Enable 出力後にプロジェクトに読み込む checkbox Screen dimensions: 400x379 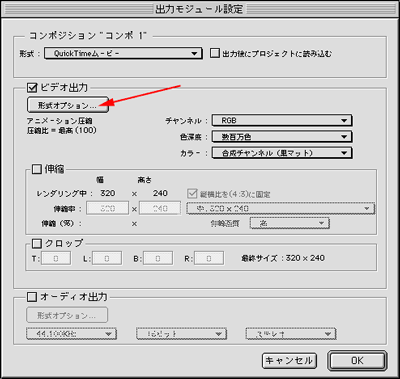(215, 53)
